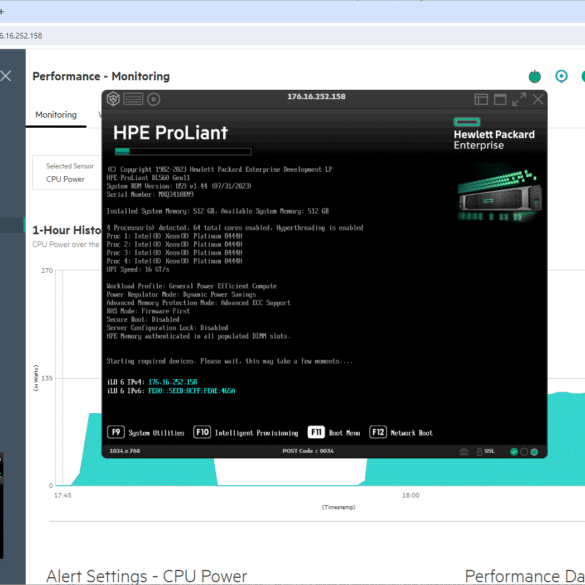Screen dimensions: 585x585
Task: Click the SSL padlock icon
Action: tap(479, 451)
